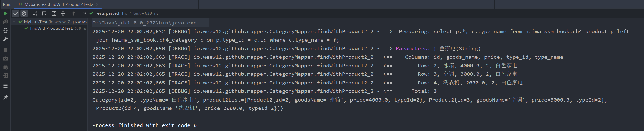Viewport: 644px width, 131px height.
Task: Click the Rerun Failed Tests icon
Action: coord(6,22)
